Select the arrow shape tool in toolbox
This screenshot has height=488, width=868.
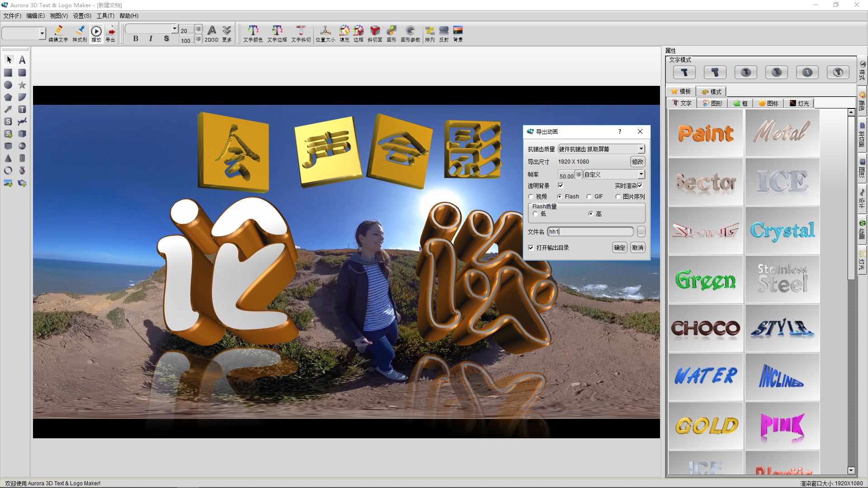coord(8,109)
